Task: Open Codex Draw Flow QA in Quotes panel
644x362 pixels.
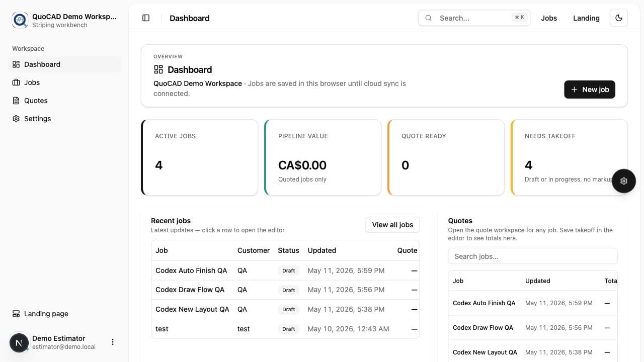Action: 533,328
